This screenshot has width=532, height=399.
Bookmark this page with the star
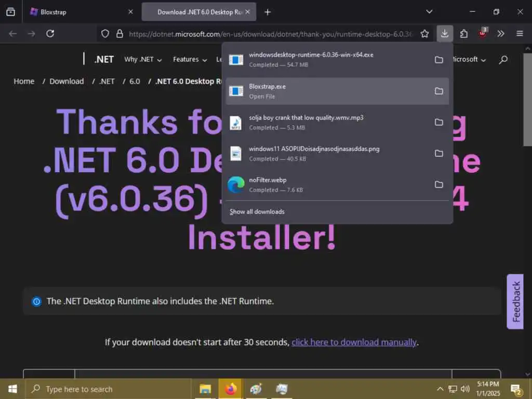pyautogui.click(x=424, y=34)
